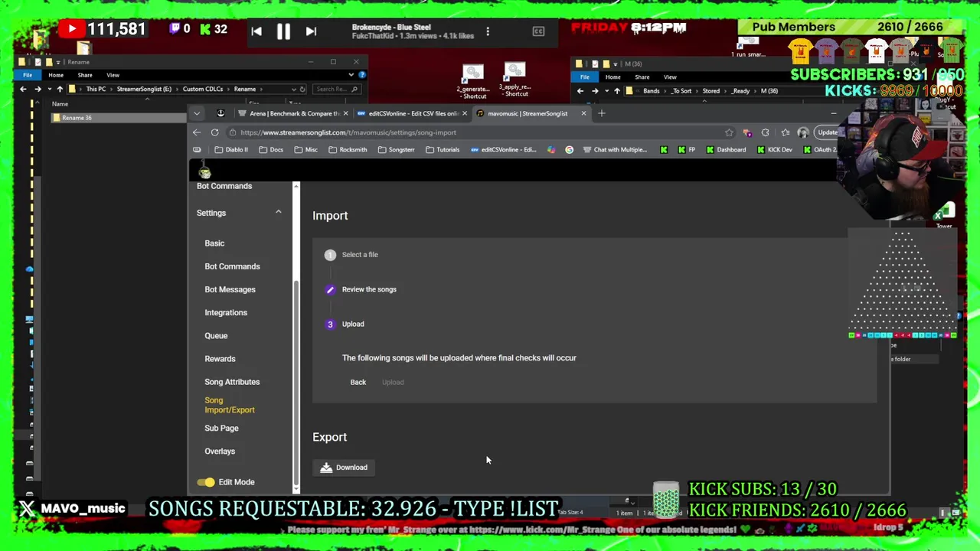Open the editCSVonline bookmark

pos(504,150)
